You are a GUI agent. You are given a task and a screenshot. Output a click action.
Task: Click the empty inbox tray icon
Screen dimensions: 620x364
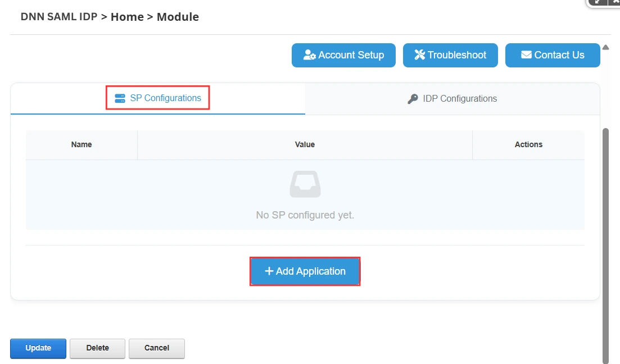pyautogui.click(x=305, y=184)
